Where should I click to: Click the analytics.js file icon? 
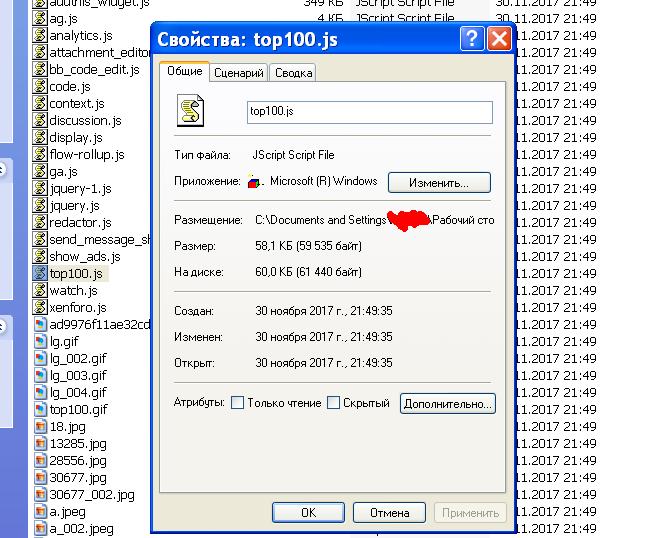[x=40, y=35]
